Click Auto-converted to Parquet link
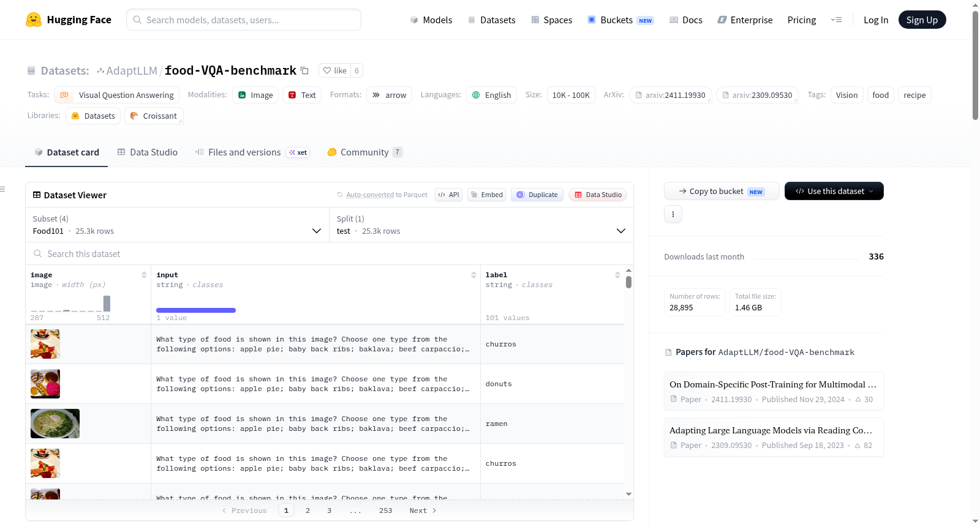This screenshot has width=980, height=527. click(x=386, y=195)
